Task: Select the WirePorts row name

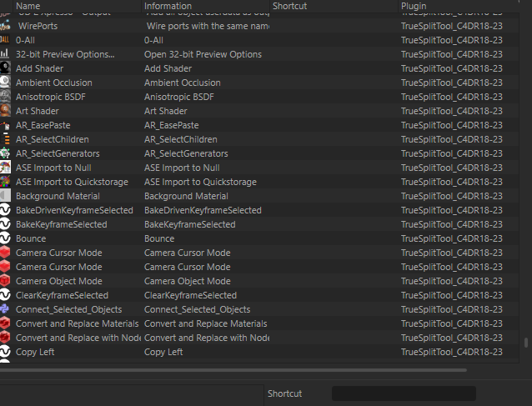Action: click(x=38, y=26)
